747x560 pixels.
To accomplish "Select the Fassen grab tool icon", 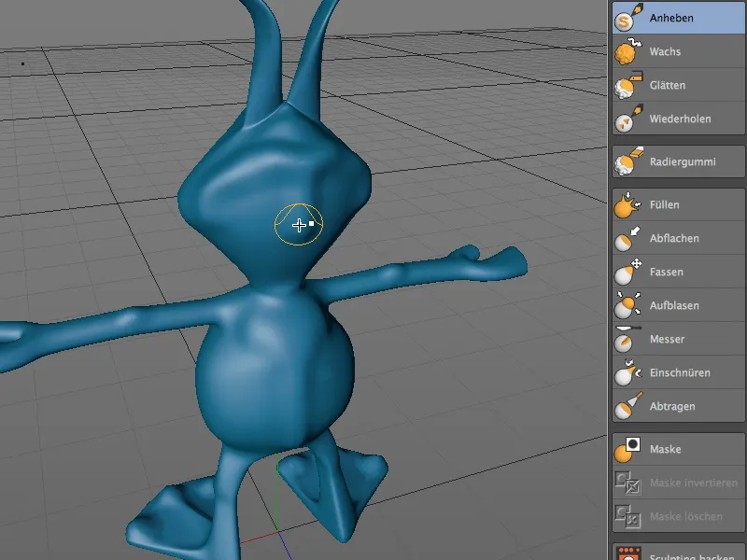I will point(627,272).
